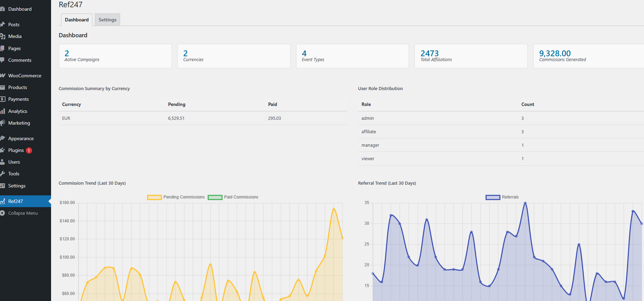Click the peak point on Commission Trend chart
644x301 pixels.
pos(334,209)
